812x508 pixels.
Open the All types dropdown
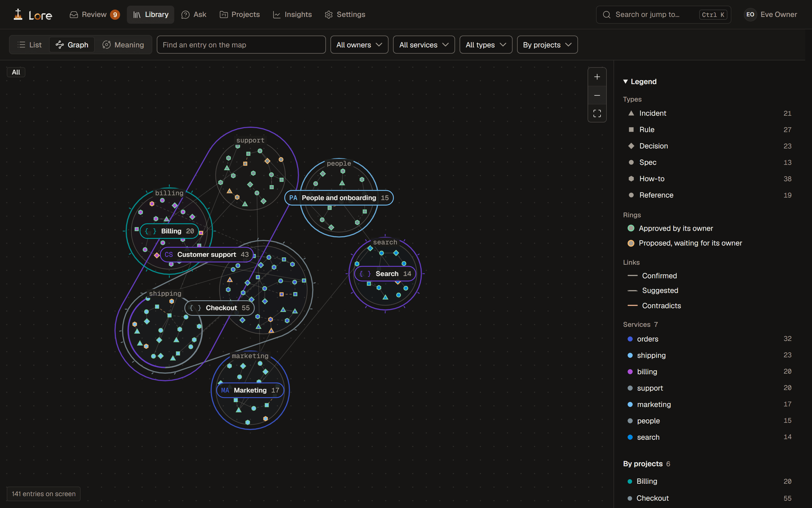486,45
